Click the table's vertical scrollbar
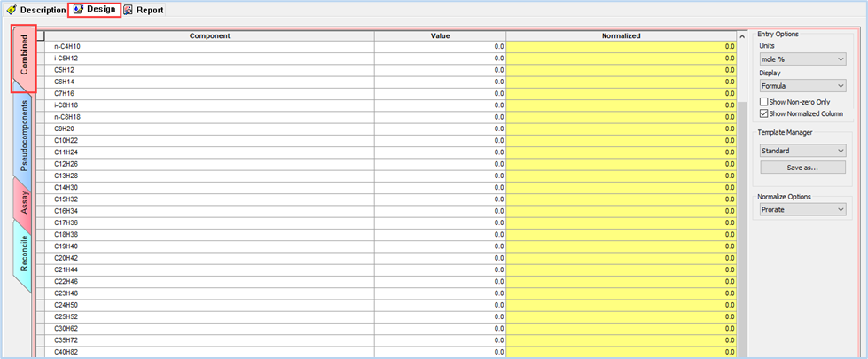868x359 pixels. [x=742, y=195]
